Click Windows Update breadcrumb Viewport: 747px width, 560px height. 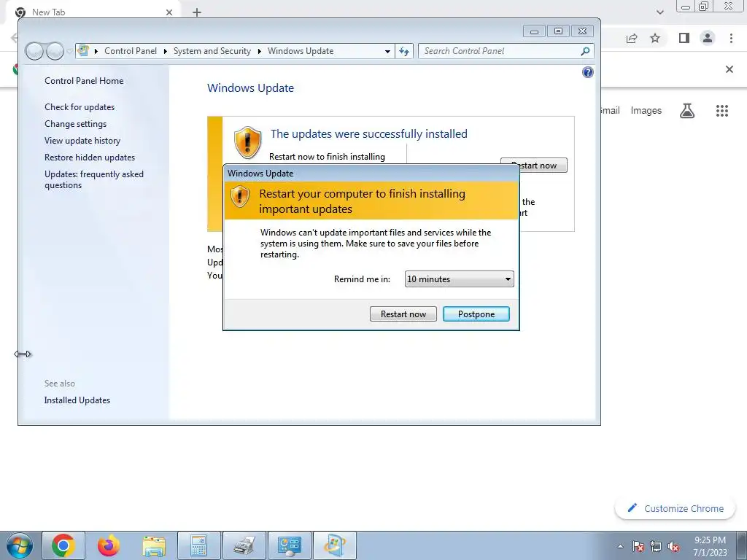301,51
